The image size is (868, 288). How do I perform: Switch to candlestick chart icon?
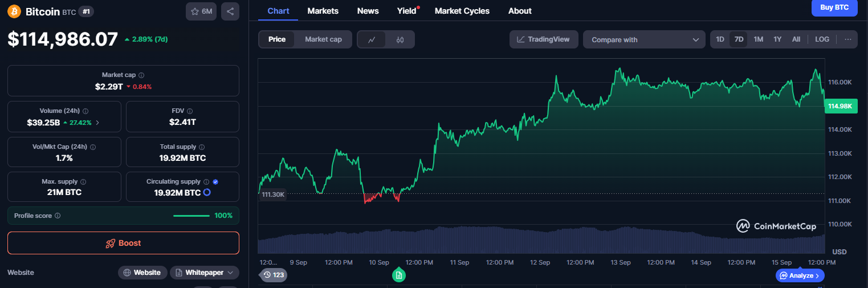pyautogui.click(x=400, y=40)
